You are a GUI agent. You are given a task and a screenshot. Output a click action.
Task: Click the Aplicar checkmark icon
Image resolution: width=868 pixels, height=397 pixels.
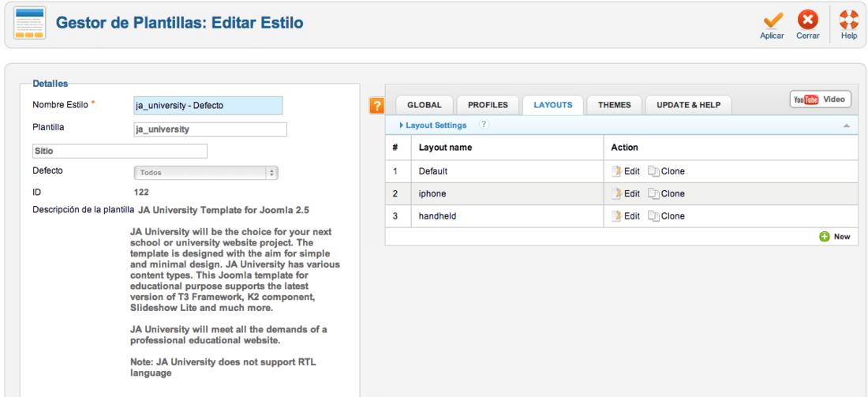point(771,21)
